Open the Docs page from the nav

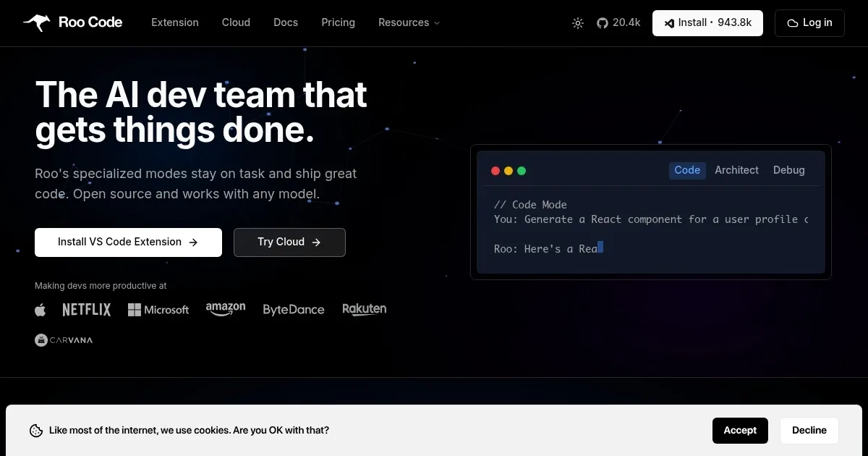285,22
